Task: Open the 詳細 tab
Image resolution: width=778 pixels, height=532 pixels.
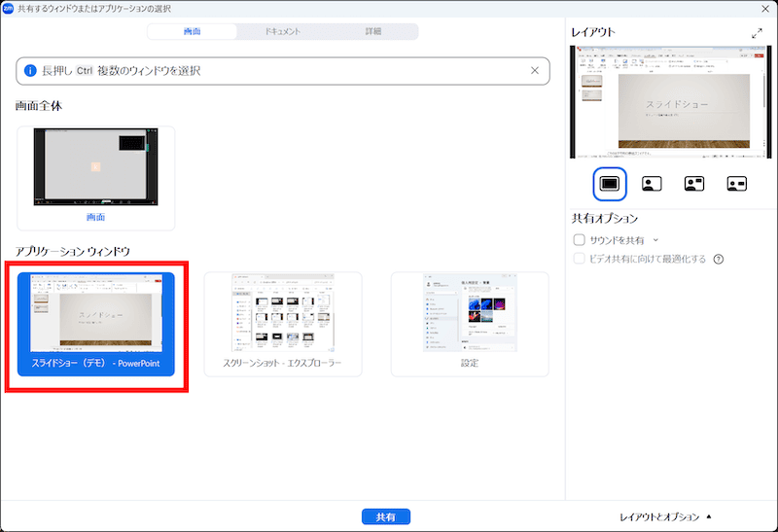Action: tap(373, 31)
